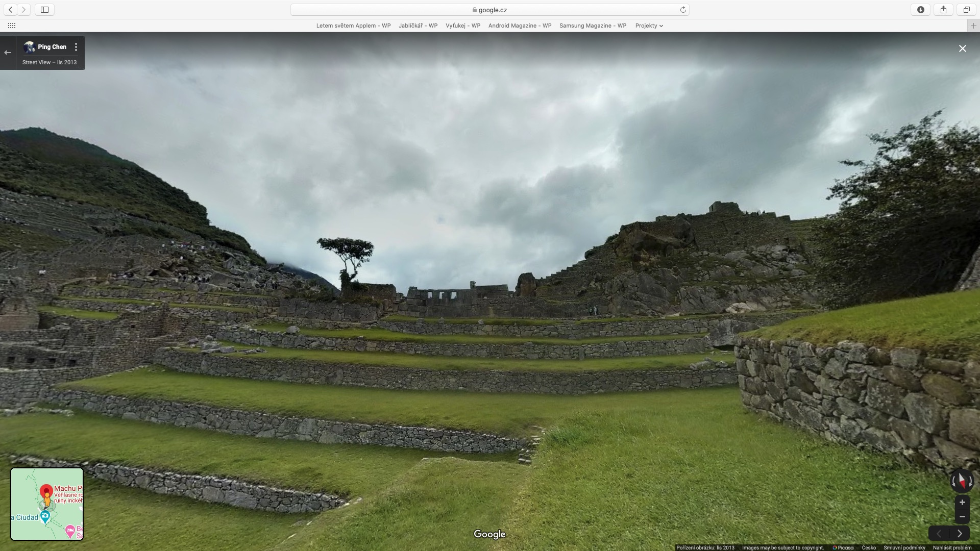The width and height of the screenshot is (980, 551).
Task: Click the Safari share button
Action: [x=943, y=10]
